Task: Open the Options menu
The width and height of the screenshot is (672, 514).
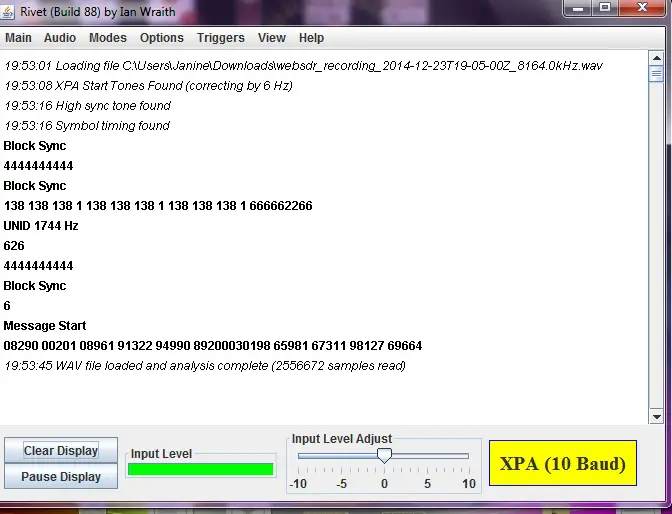Action: tap(161, 38)
